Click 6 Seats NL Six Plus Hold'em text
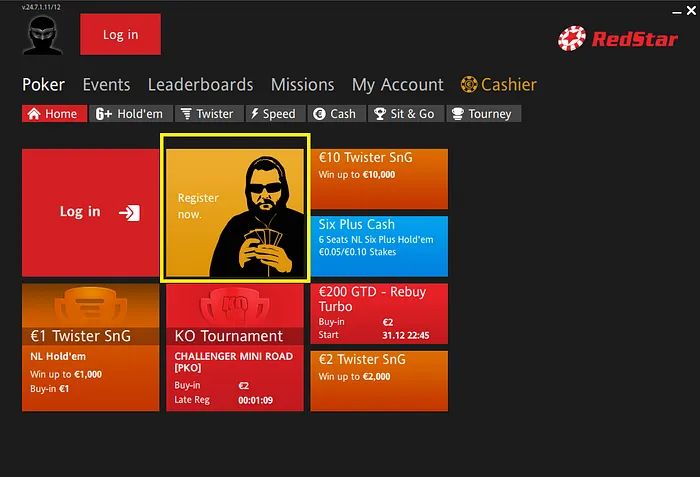Viewport: 700px width, 477px height. pyautogui.click(x=376, y=239)
